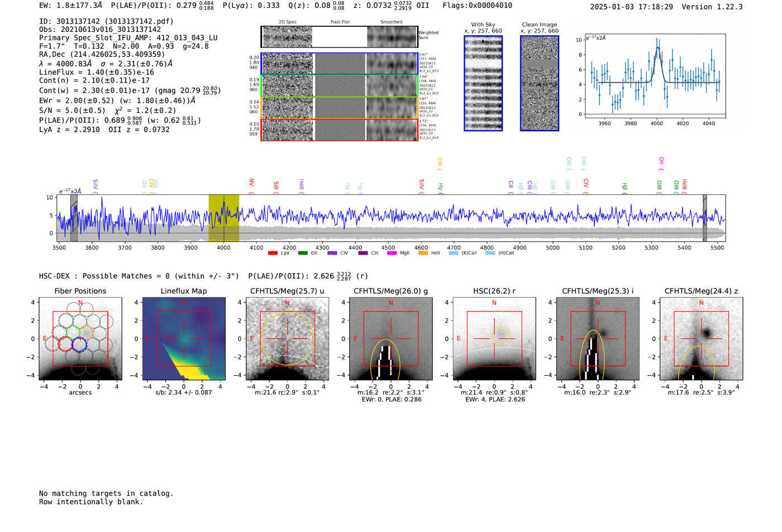Click the green Hβ line marker above spectrum

(x=624, y=188)
